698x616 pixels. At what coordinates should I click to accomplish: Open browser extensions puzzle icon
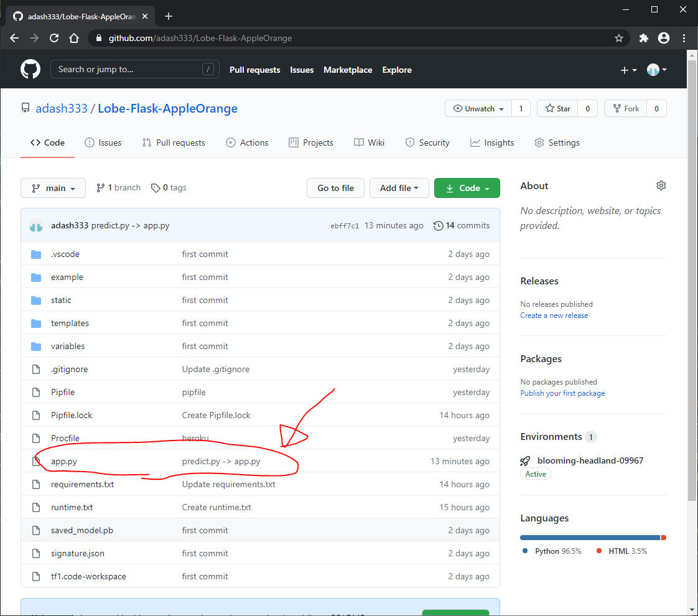(x=644, y=39)
